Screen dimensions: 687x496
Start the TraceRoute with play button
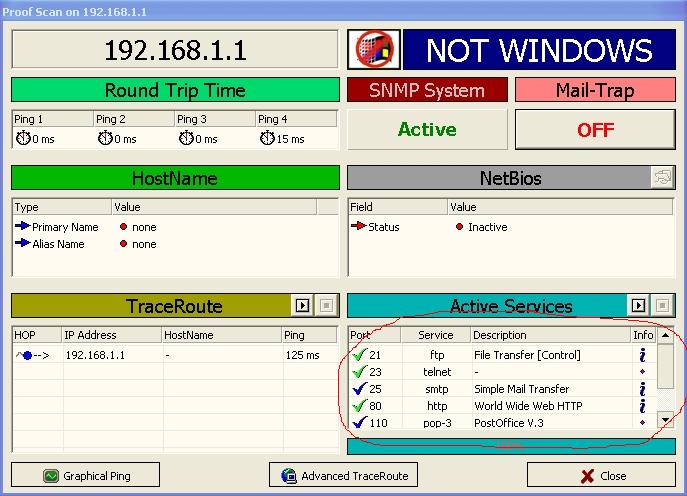[x=302, y=305]
